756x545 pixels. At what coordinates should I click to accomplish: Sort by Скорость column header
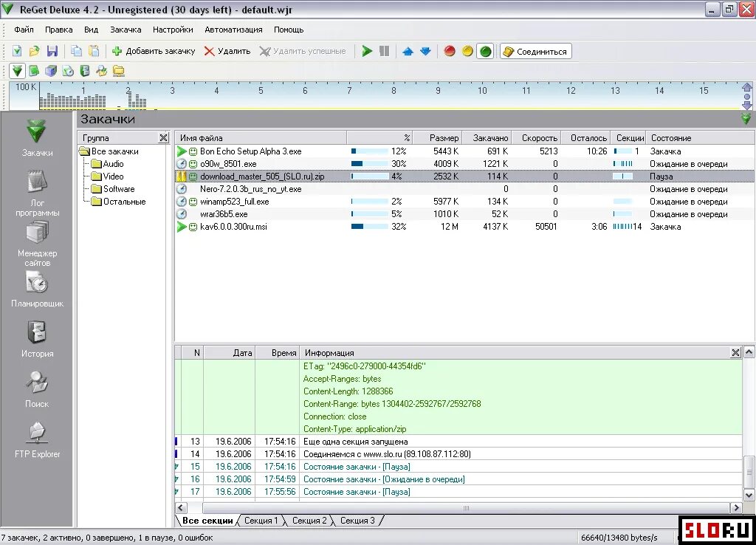(535, 138)
